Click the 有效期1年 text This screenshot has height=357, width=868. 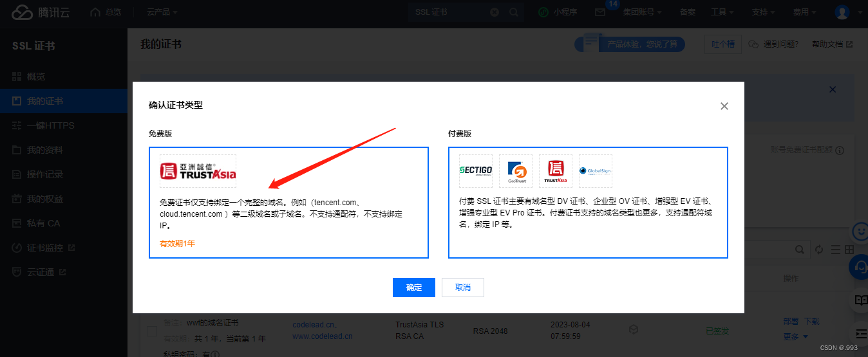pyautogui.click(x=177, y=244)
